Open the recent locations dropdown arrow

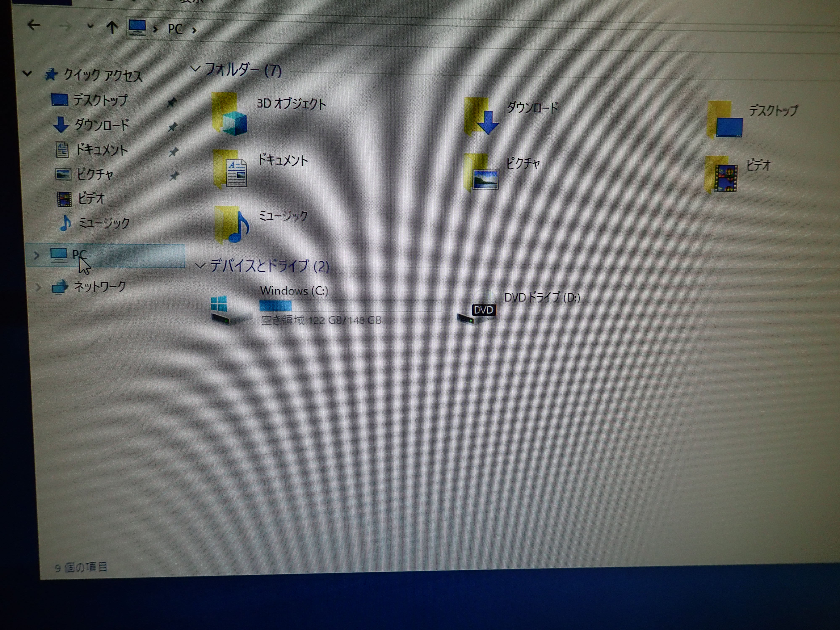point(90,26)
